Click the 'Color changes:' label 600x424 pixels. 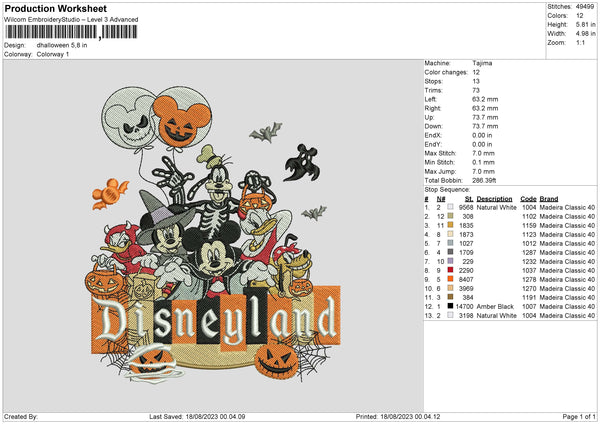click(446, 72)
